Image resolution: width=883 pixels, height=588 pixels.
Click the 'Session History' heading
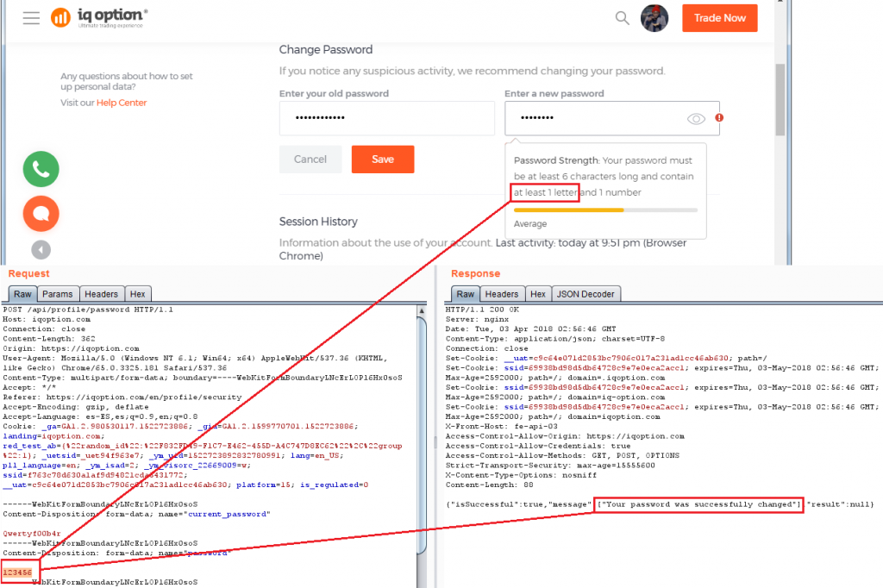pyautogui.click(x=318, y=222)
